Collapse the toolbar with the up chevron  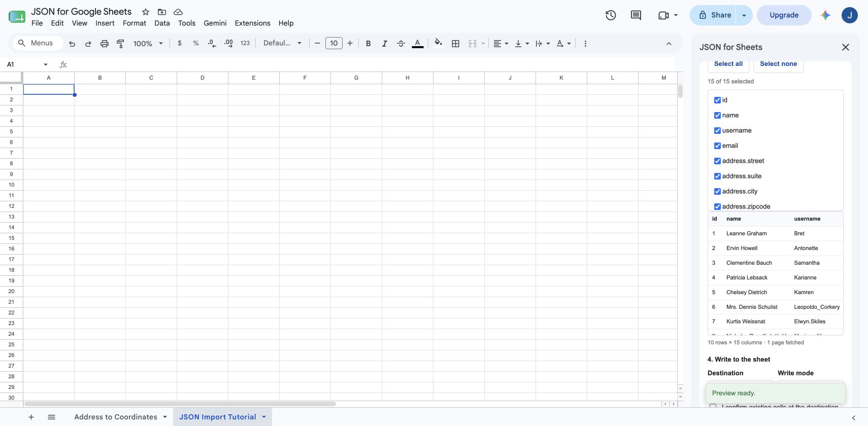point(669,44)
